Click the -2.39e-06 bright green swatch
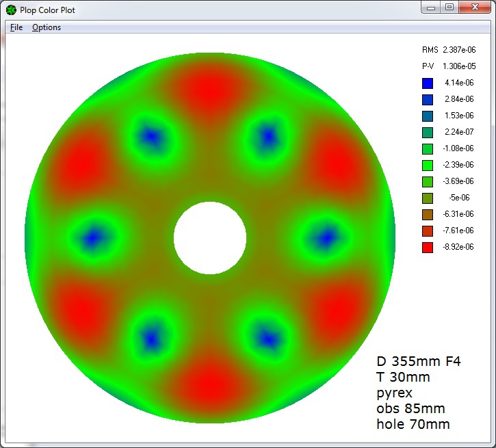 [x=428, y=166]
